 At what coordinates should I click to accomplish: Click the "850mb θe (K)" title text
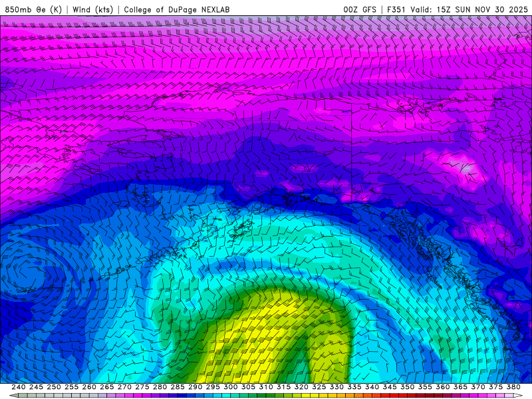(33, 9)
